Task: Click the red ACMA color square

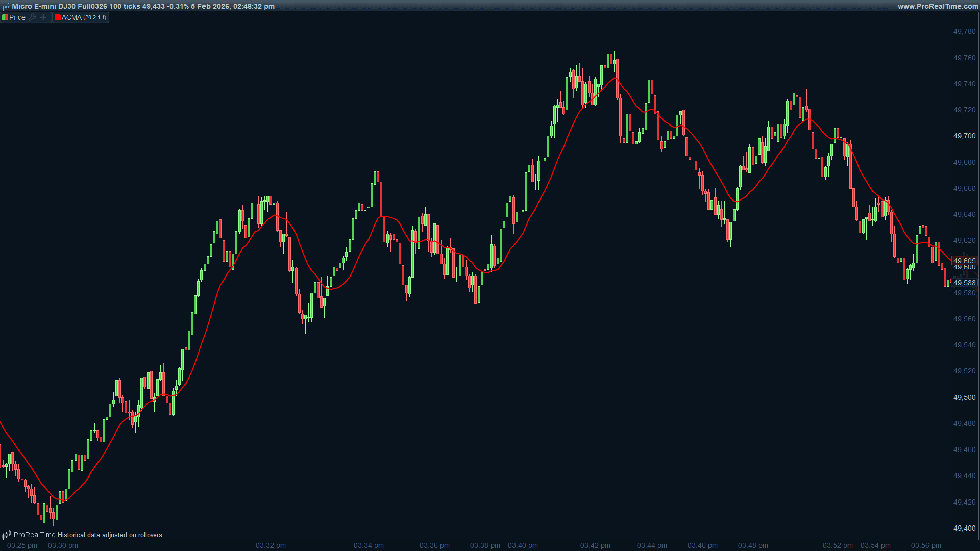Action: point(58,17)
